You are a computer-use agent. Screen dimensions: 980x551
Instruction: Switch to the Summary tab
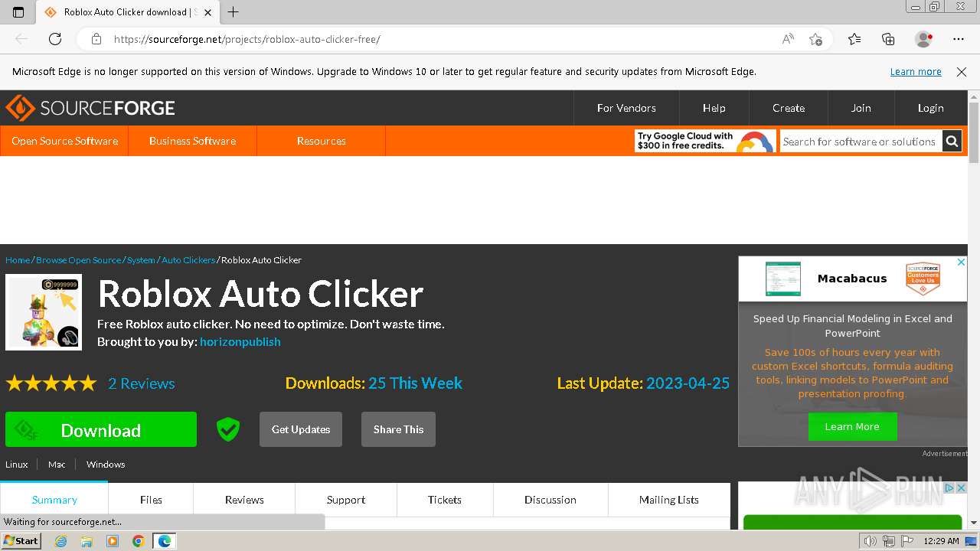pos(54,500)
